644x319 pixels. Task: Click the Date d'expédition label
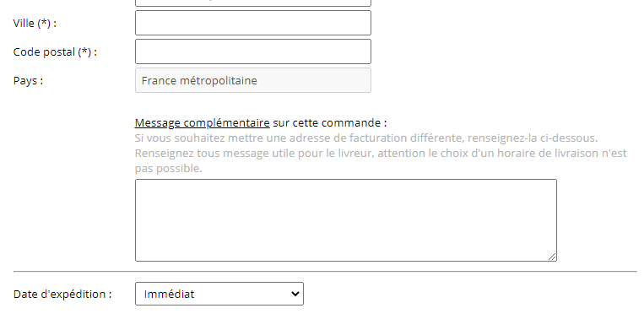tap(62, 295)
